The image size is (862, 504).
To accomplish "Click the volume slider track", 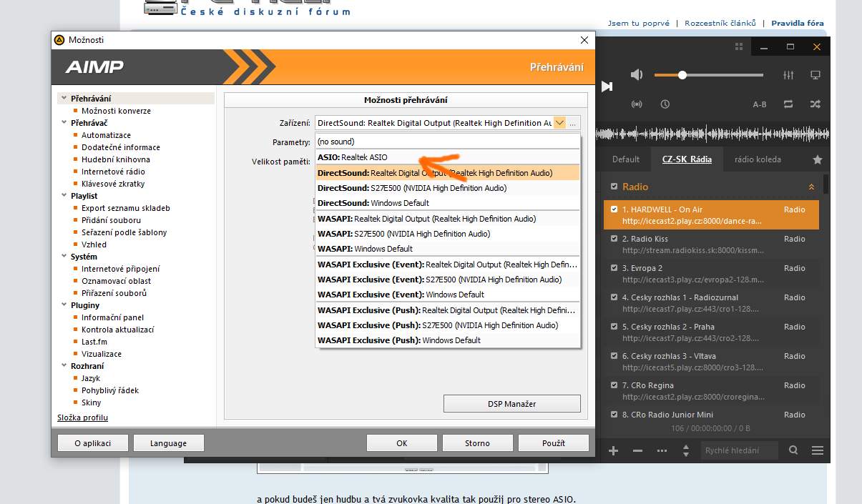I will 723,75.
